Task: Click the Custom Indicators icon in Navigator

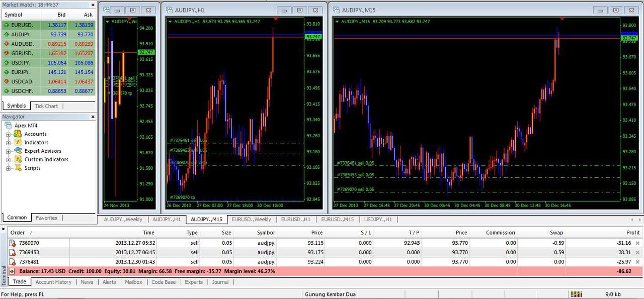Action: 18,159
